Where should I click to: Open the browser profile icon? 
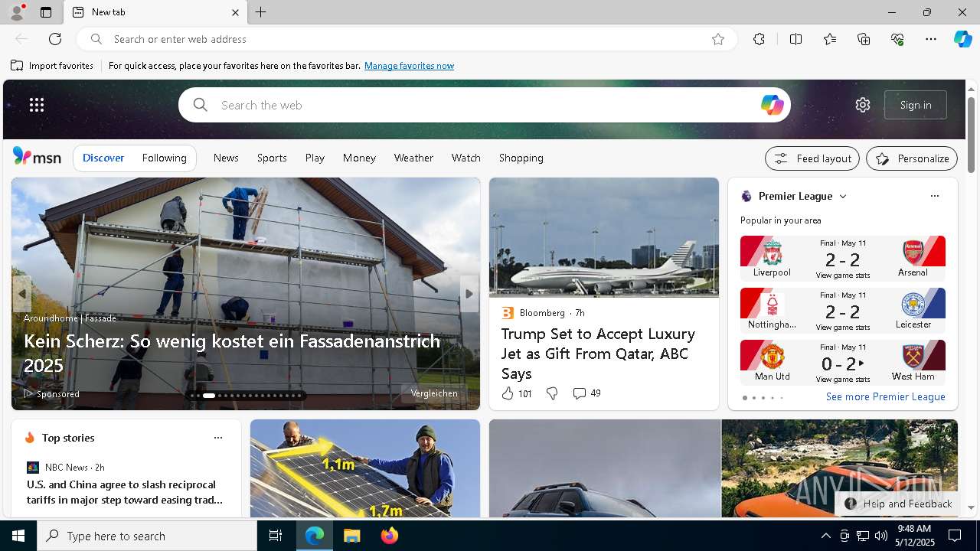coord(16,12)
